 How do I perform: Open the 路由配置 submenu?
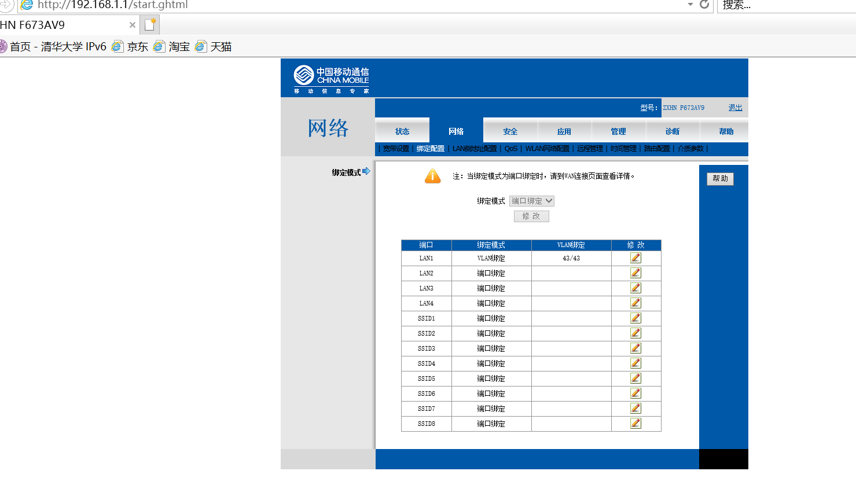click(x=657, y=149)
